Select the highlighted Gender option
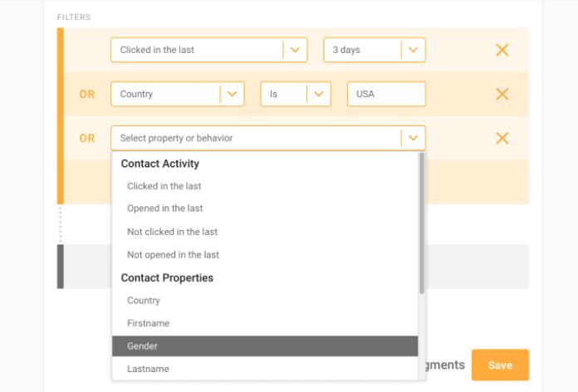Image resolution: width=578 pixels, height=392 pixels. pos(265,345)
